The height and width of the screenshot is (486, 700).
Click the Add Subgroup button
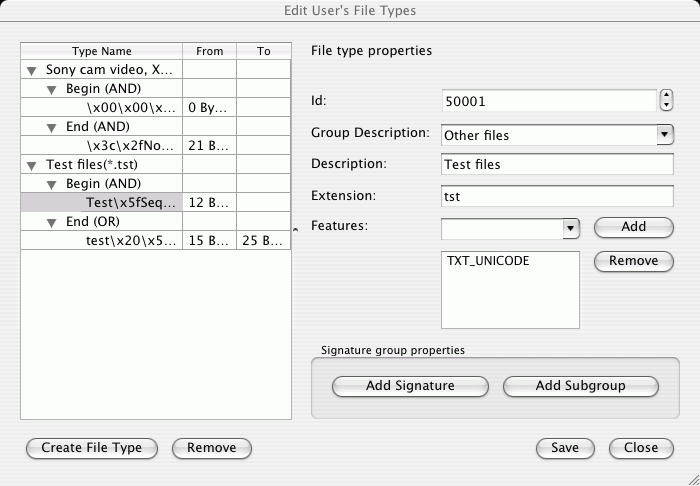pos(580,386)
